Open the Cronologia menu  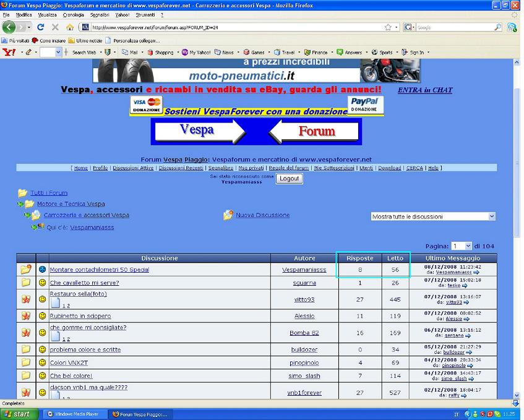73,15
